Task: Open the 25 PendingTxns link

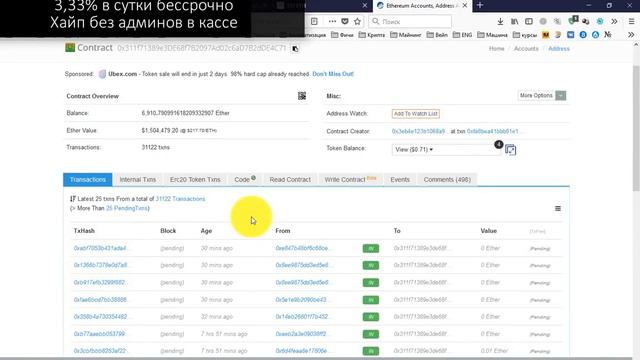Action: click(127, 208)
